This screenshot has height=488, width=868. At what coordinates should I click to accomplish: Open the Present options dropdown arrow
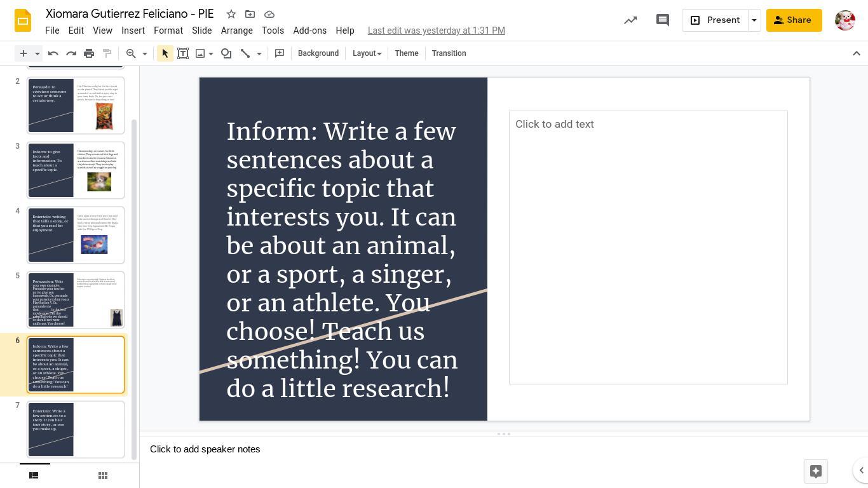coord(754,20)
